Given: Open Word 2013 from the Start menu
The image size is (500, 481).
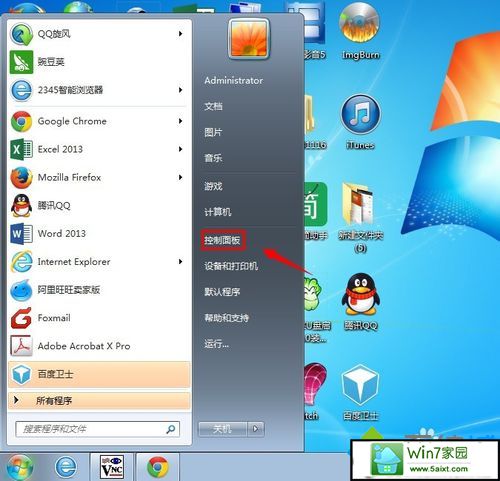Looking at the screenshot, I should point(98,233).
